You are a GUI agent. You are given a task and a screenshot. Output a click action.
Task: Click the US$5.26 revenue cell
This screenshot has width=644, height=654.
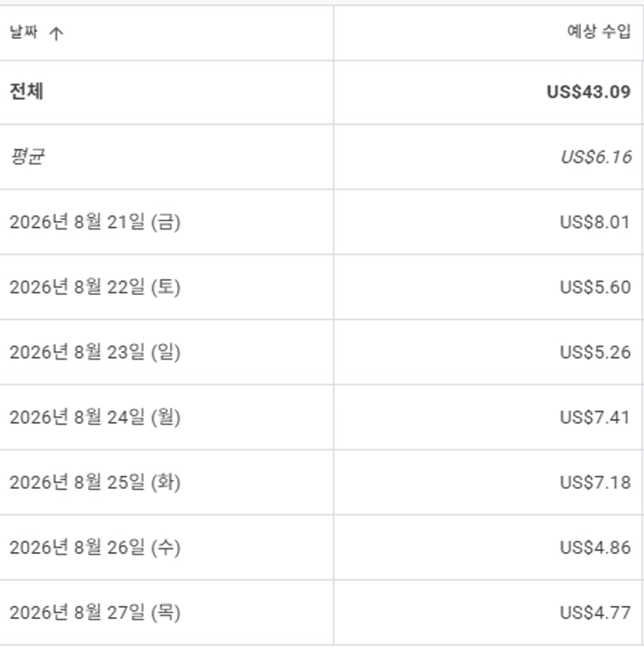point(595,353)
